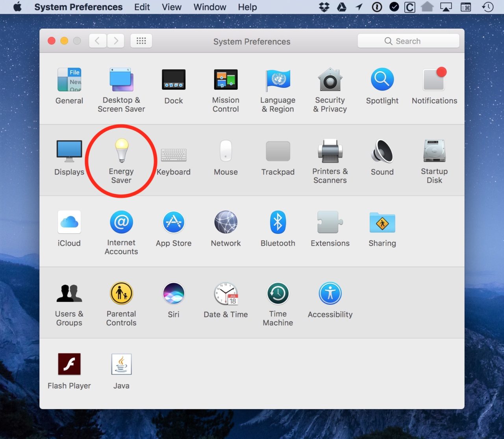
Task: Click the AirPlay display menu bar icon
Action: tap(446, 7)
